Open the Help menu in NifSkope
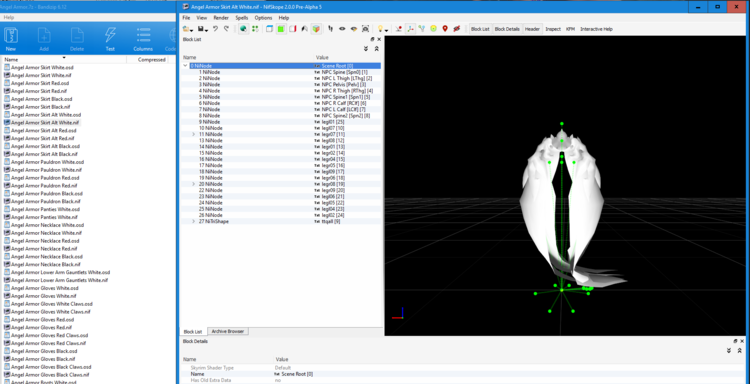 [x=284, y=18]
